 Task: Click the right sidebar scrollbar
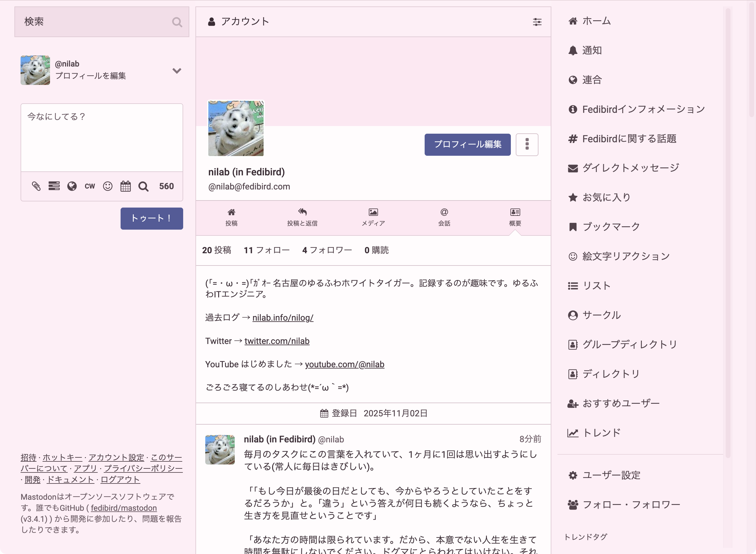[727, 235]
